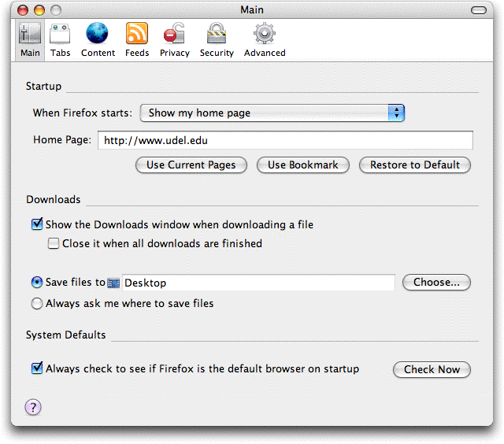The image size is (504, 444).
Task: Select the Main switch icon pane
Action: click(x=30, y=33)
